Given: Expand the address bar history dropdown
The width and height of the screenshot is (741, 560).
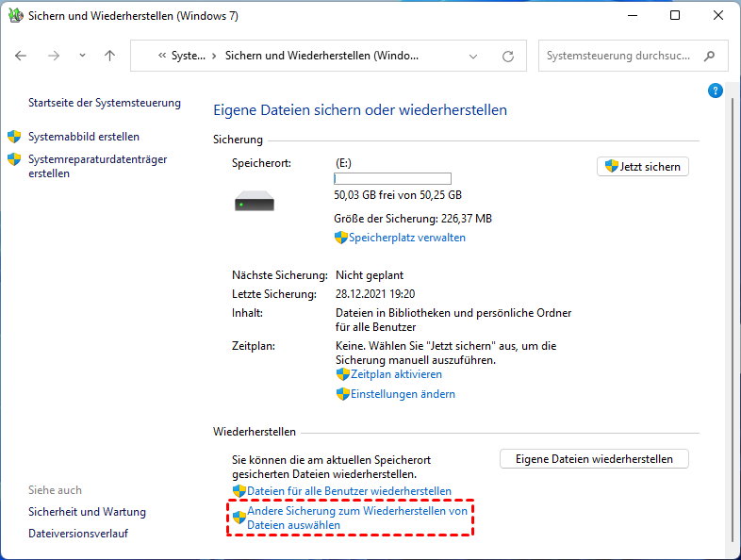Looking at the screenshot, I should click(x=473, y=57).
